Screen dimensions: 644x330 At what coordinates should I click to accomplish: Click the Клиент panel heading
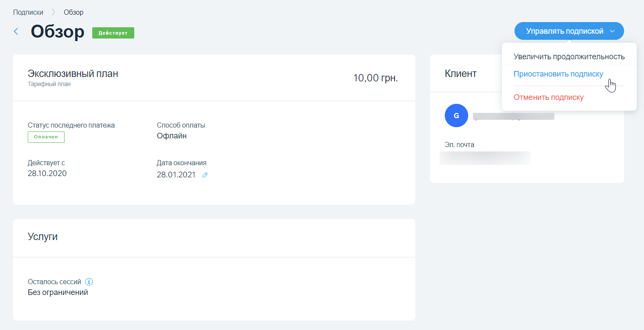(x=461, y=74)
